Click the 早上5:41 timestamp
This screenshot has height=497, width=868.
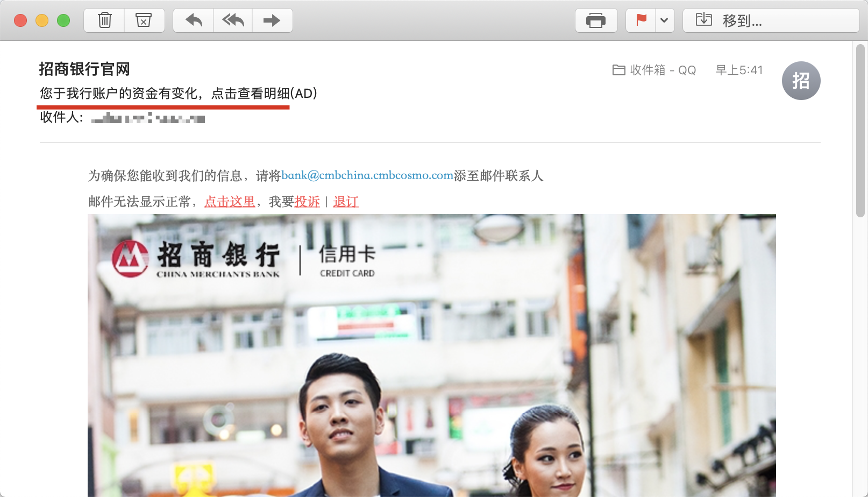739,70
